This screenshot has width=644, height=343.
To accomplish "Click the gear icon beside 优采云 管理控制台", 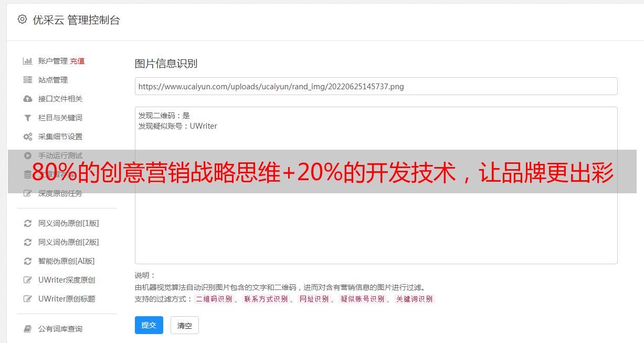I will point(22,19).
